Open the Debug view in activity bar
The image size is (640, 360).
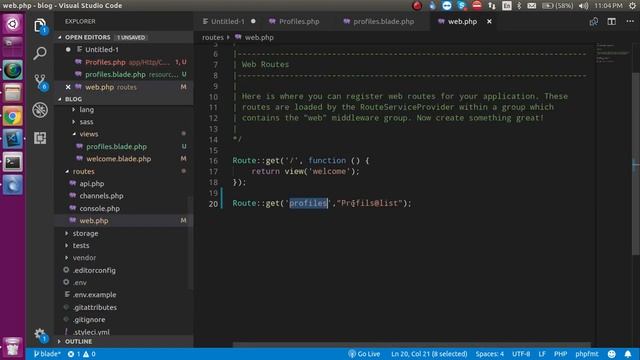[40, 110]
